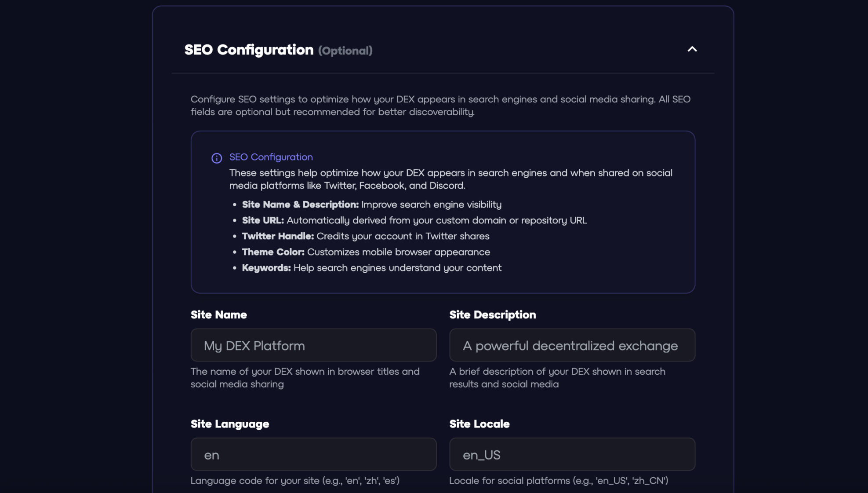Click the info circle icon

pos(217,158)
